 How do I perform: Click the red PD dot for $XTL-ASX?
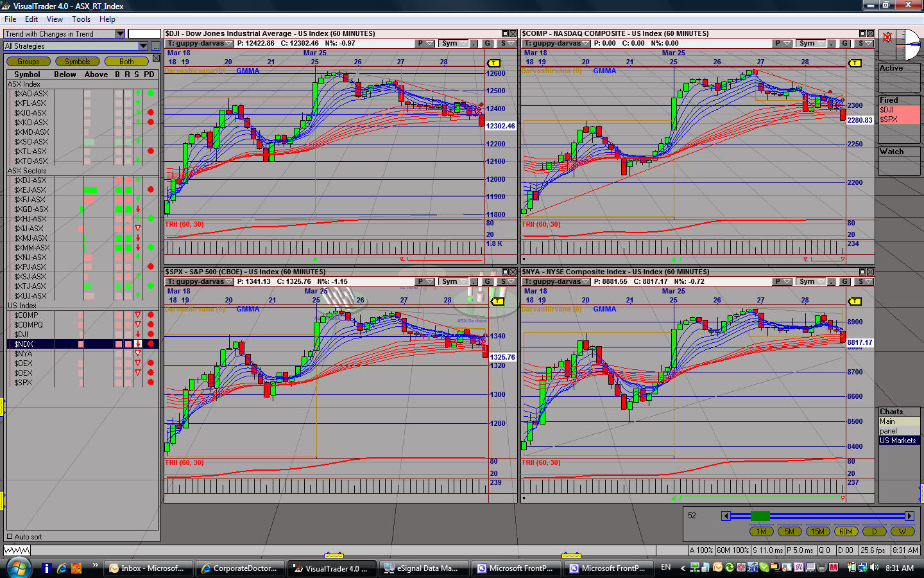pyautogui.click(x=150, y=151)
